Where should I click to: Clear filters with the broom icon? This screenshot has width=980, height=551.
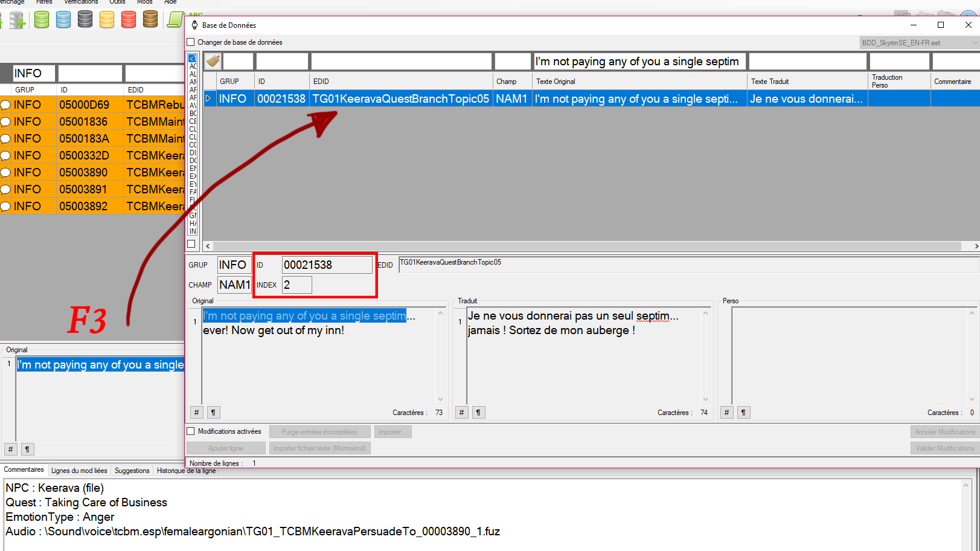213,61
